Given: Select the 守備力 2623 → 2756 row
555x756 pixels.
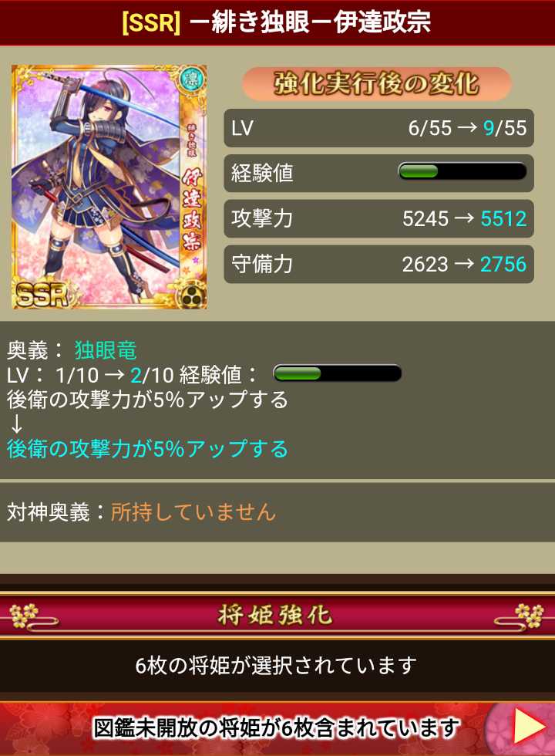Looking at the screenshot, I should pos(378,264).
